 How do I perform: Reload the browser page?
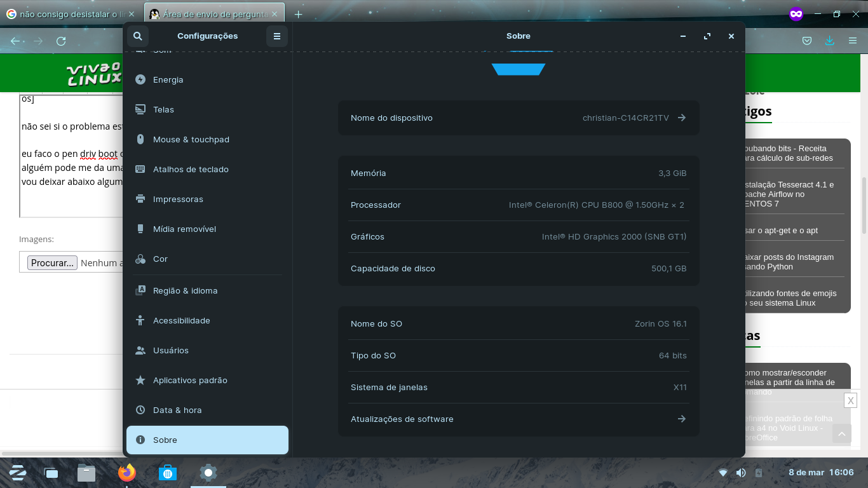click(61, 41)
